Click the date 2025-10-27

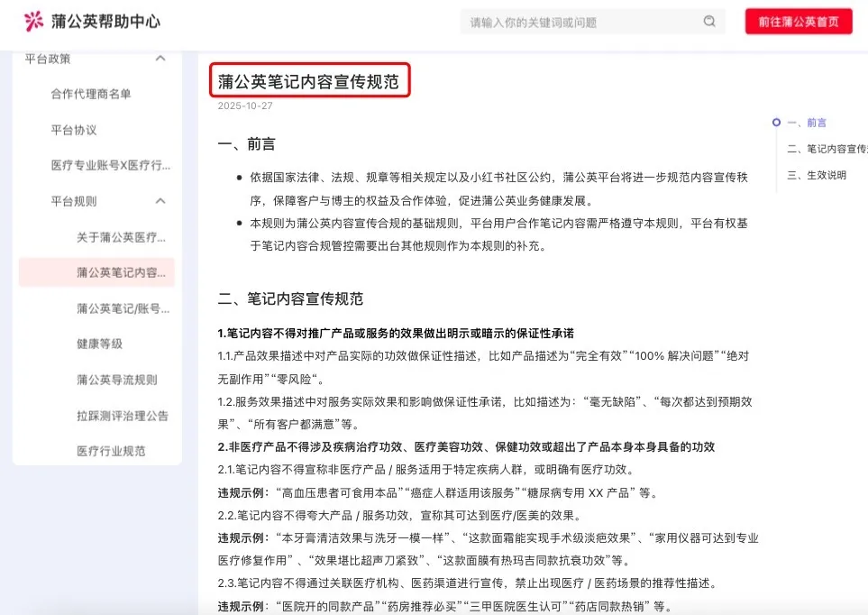245,106
